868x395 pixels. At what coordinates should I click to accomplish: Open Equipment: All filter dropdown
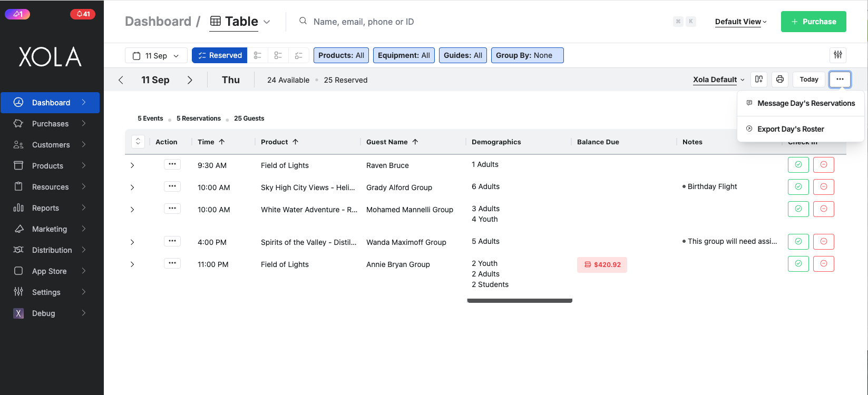(x=404, y=55)
